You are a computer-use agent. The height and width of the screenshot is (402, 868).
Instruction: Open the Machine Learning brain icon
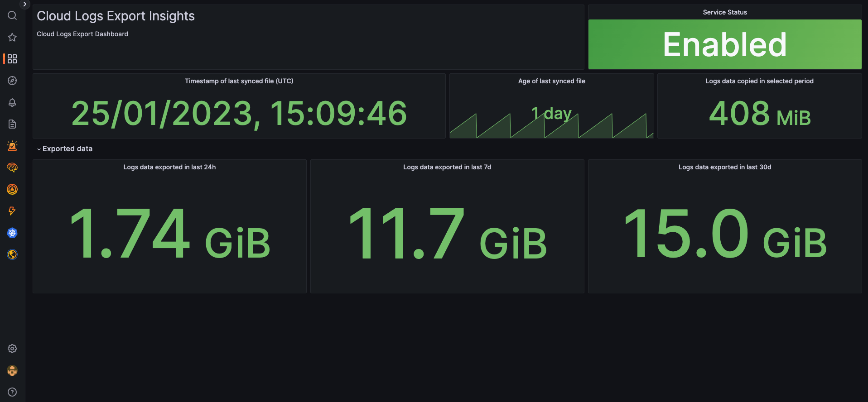click(x=12, y=167)
